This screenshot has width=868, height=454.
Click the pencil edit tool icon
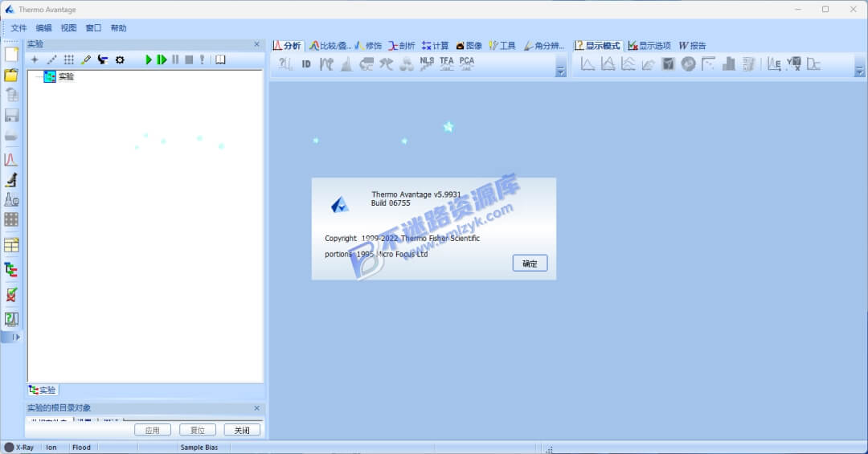click(86, 59)
